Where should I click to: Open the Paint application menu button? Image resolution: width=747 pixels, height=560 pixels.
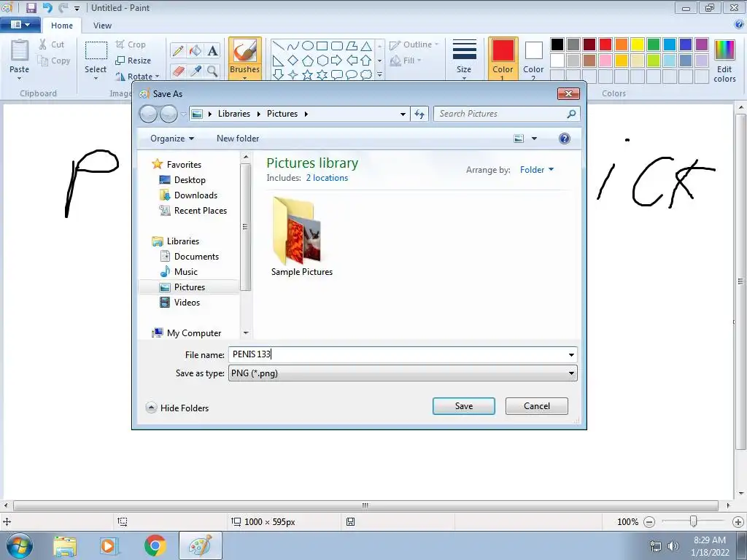(x=20, y=25)
